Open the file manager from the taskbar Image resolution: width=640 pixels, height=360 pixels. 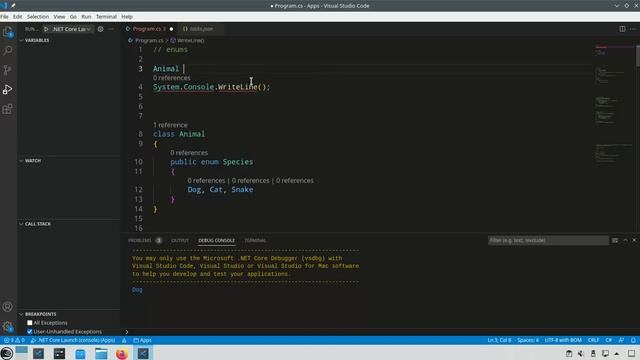pos(101,353)
